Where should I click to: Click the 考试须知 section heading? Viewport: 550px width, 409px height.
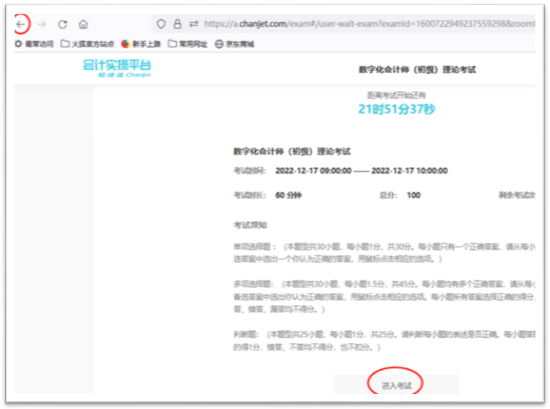[x=250, y=225]
